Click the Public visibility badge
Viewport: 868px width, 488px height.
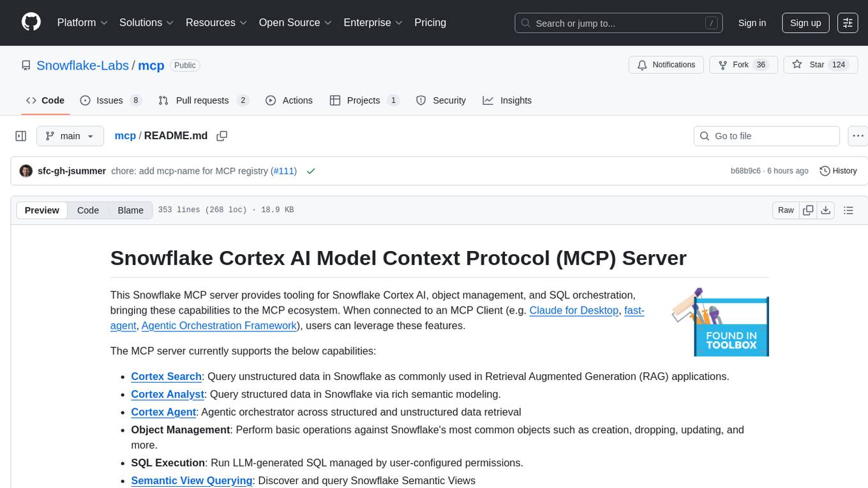[x=185, y=65]
